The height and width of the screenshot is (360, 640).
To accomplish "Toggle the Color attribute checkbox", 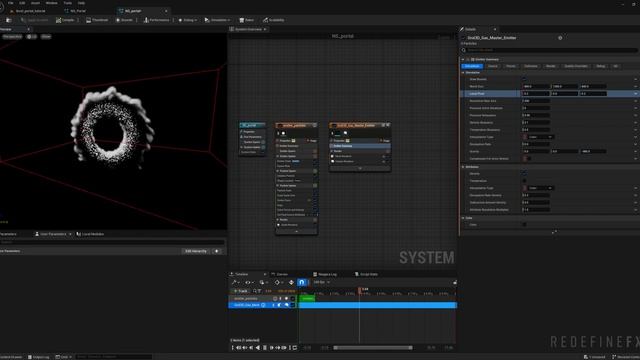I will 524,224.
